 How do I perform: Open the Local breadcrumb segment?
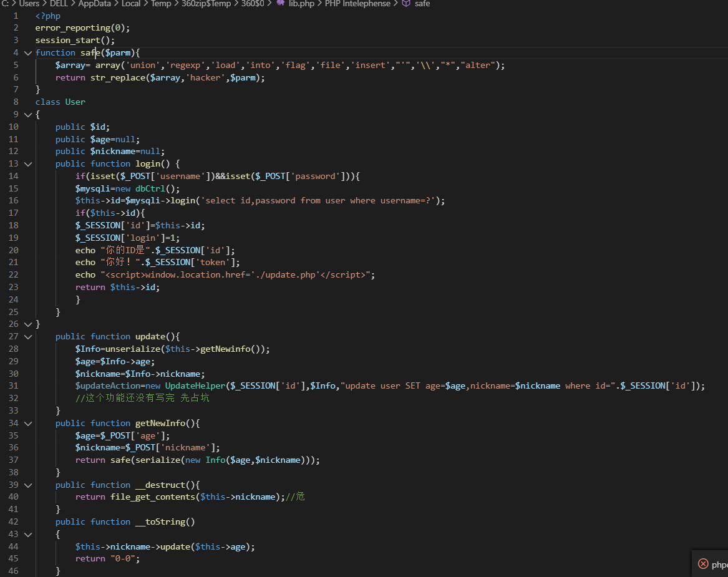pos(131,3)
